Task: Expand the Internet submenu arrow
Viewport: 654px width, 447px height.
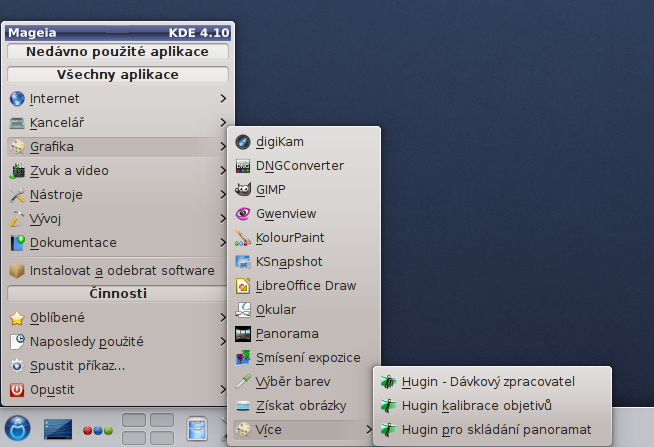Action: [223, 99]
